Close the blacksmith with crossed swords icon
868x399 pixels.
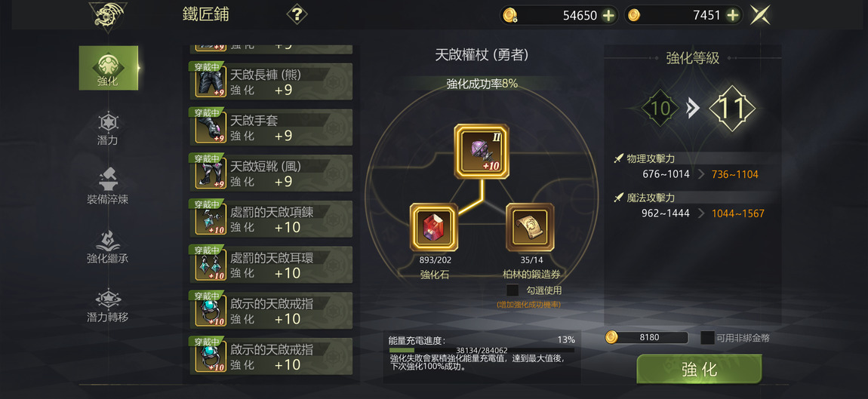pos(760,15)
